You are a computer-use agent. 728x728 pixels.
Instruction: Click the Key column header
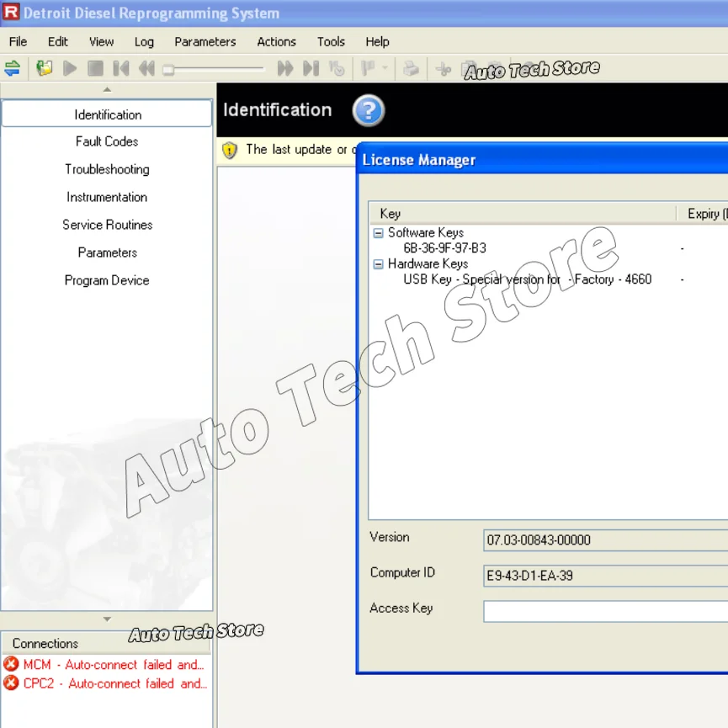523,214
